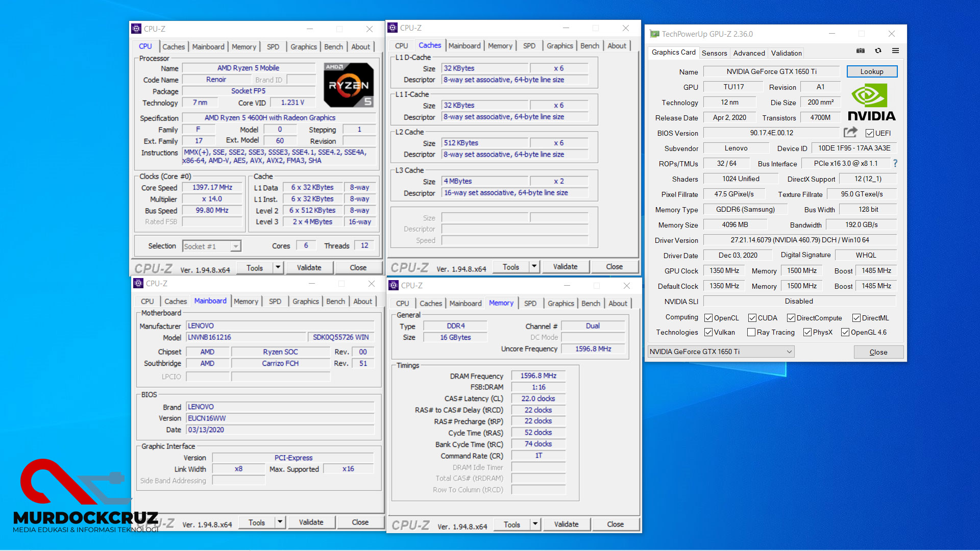Click the GPU-Z refresh icon
The width and height of the screenshot is (980, 551).
click(x=878, y=51)
